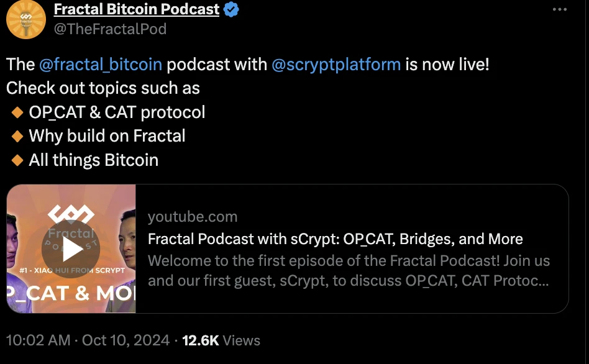
Task: Play the YouTube podcast video preview
Action: pyautogui.click(x=71, y=248)
